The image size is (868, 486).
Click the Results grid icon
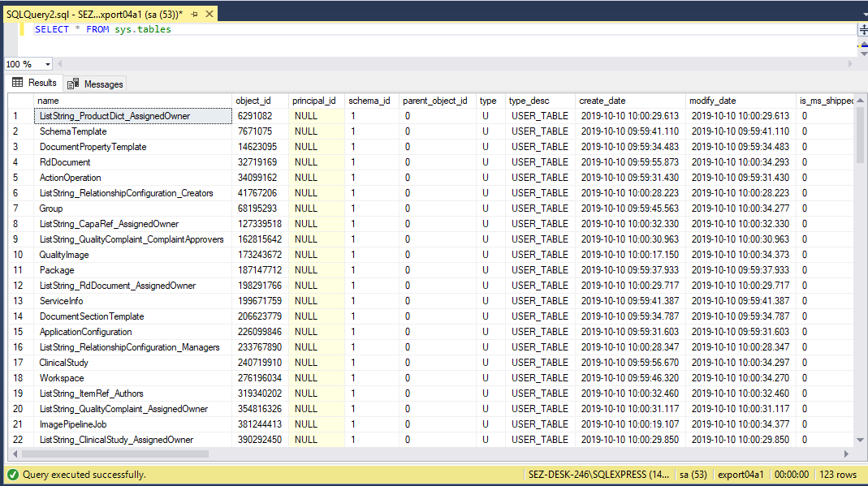[17, 83]
